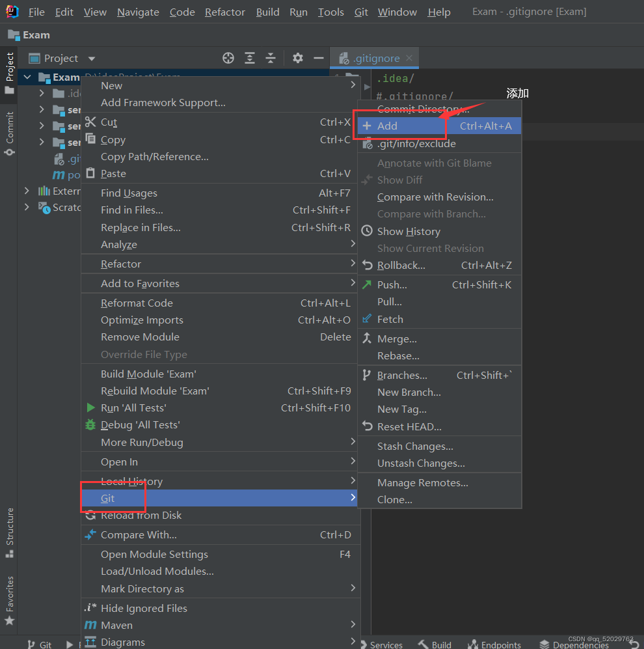
Task: Open the Project view dropdown arrow
Action: 92,59
